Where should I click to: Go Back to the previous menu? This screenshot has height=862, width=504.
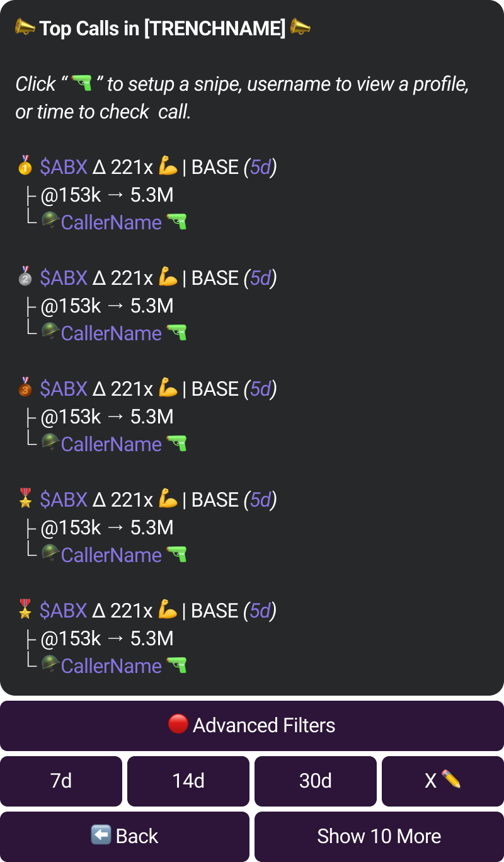[125, 837]
